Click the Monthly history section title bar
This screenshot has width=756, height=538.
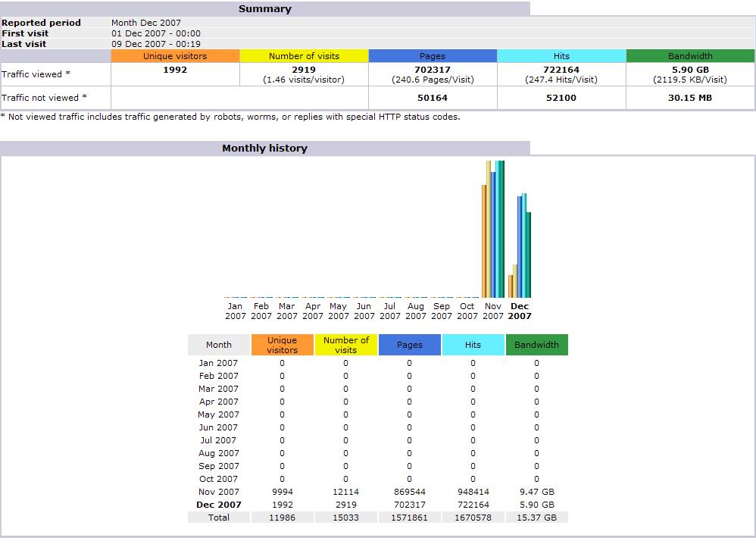click(264, 148)
